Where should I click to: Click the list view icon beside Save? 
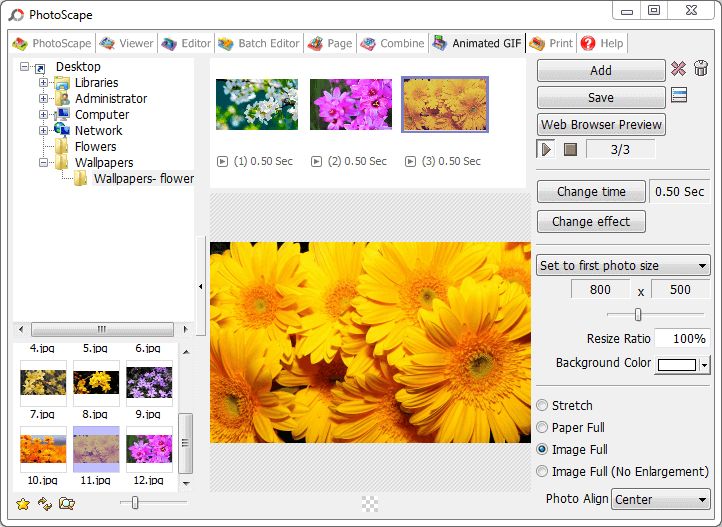[x=679, y=95]
